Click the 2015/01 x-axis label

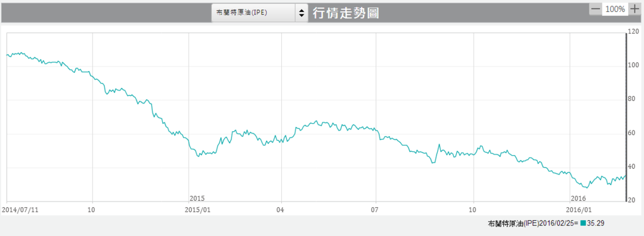[x=198, y=210]
